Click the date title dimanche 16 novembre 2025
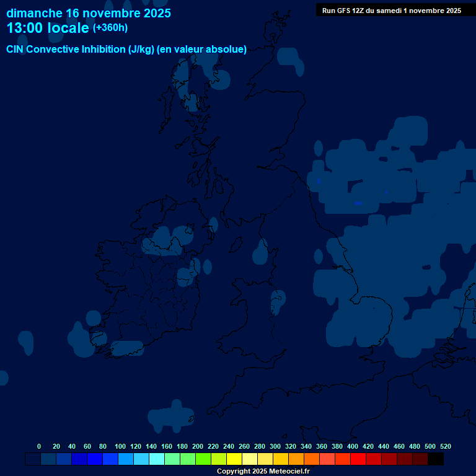Image resolution: width=476 pixels, height=476 pixels. [x=89, y=13]
